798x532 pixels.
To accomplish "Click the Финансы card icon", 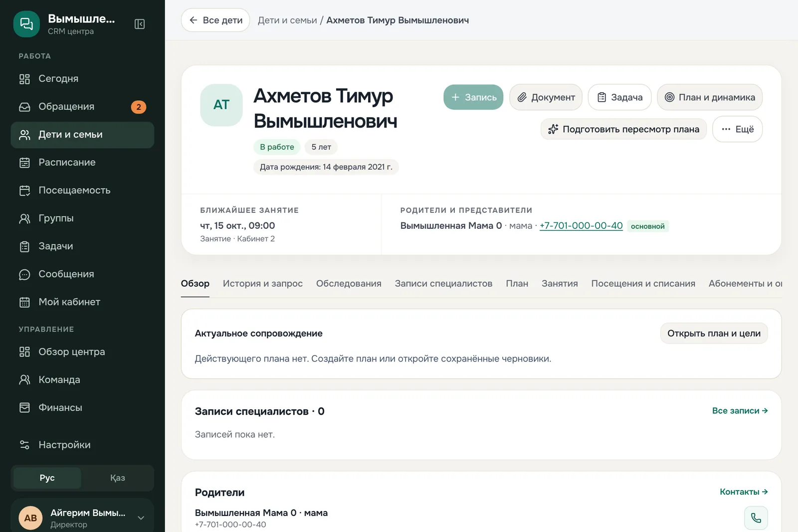I will (24, 408).
